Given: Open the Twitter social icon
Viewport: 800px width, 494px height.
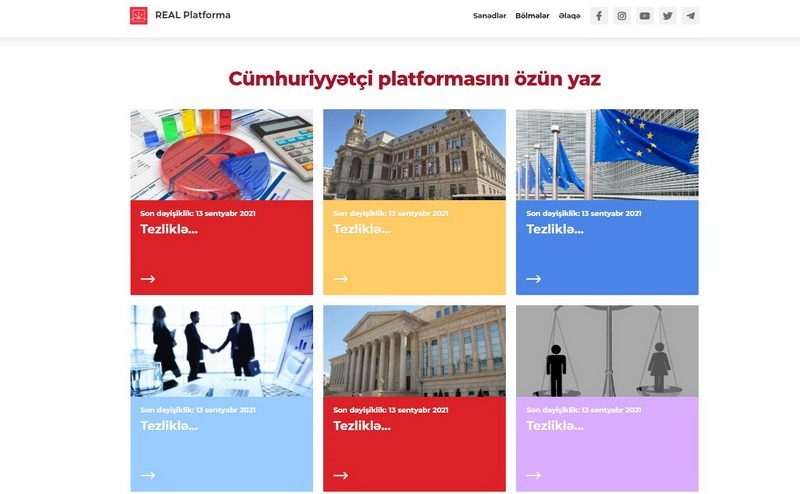Looking at the screenshot, I should [668, 16].
